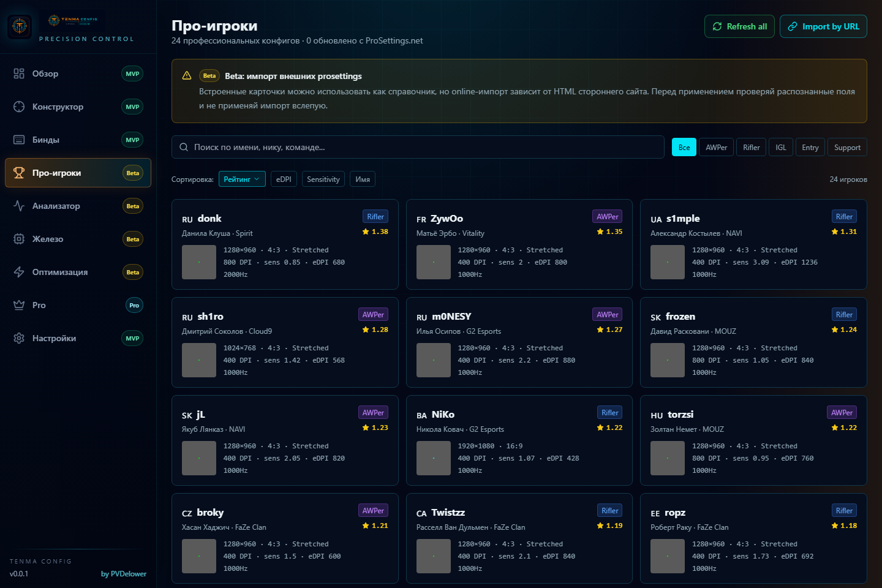Filter players by Support role

[x=847, y=148]
